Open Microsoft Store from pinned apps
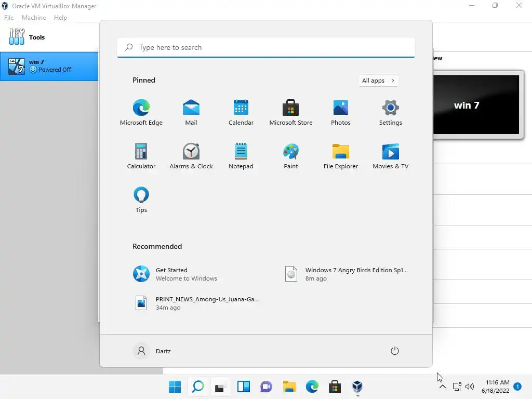Image resolution: width=532 pixels, height=399 pixels. pyautogui.click(x=291, y=113)
